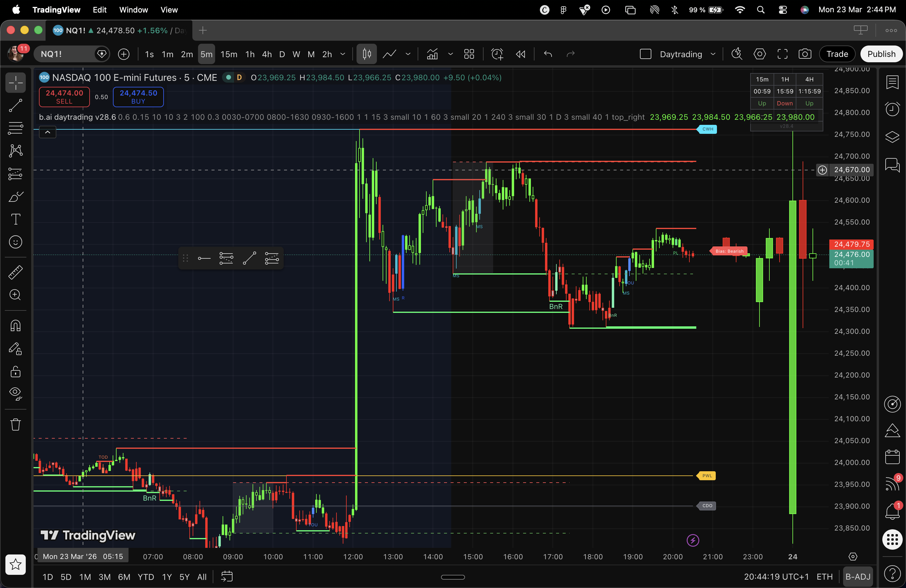Open the layout grid selector
This screenshot has height=588, width=906.
469,54
